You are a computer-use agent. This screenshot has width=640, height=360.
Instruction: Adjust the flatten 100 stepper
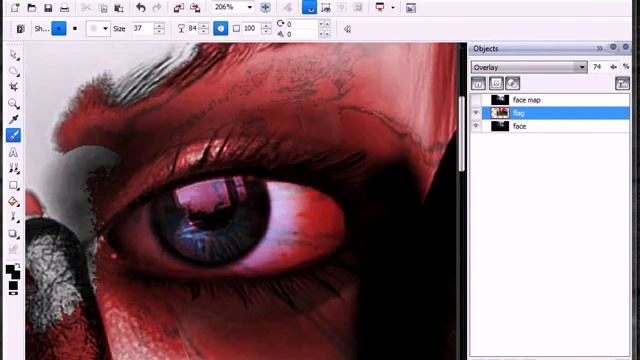pos(266,29)
